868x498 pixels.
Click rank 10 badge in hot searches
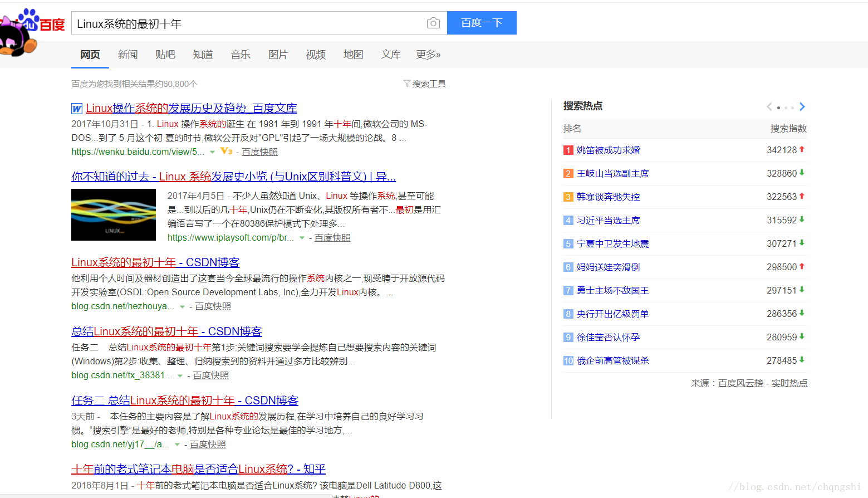[x=568, y=360]
